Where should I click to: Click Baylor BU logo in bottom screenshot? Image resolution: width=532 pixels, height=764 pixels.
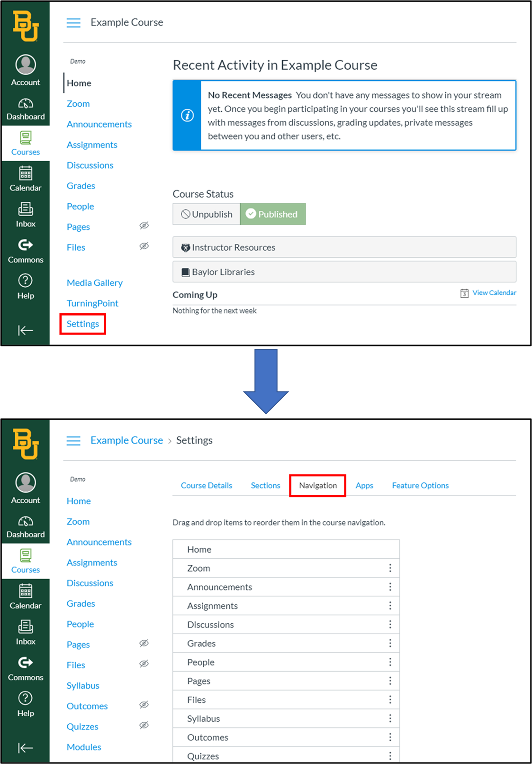pos(26,444)
